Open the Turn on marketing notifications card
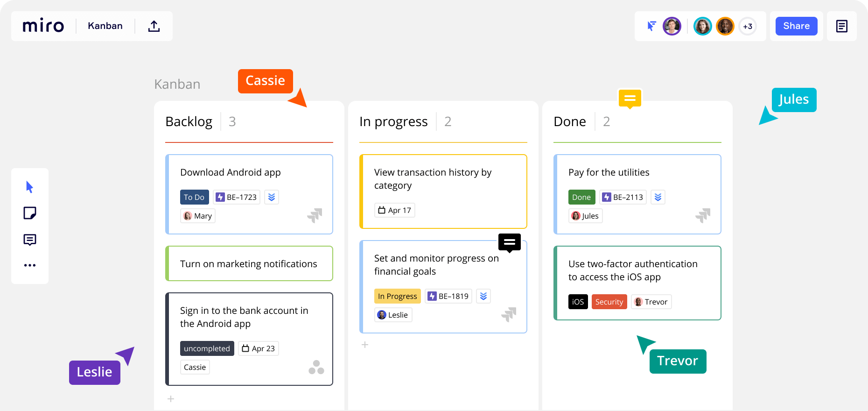 [x=249, y=263]
